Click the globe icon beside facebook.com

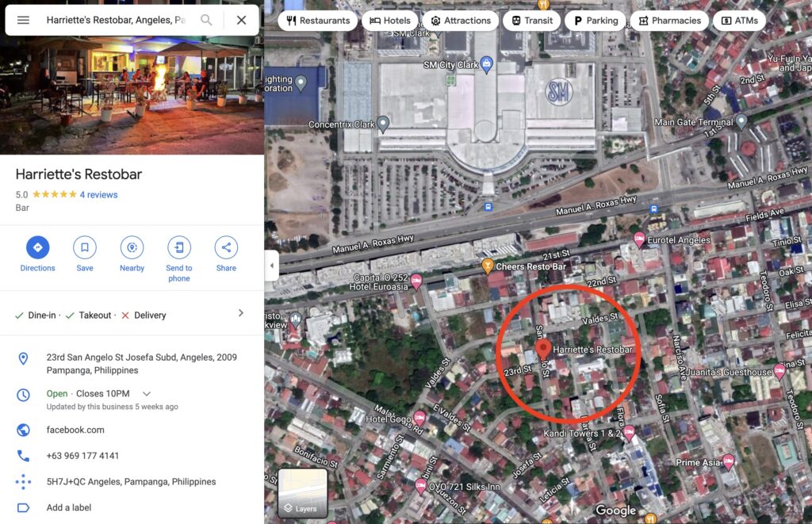23,430
